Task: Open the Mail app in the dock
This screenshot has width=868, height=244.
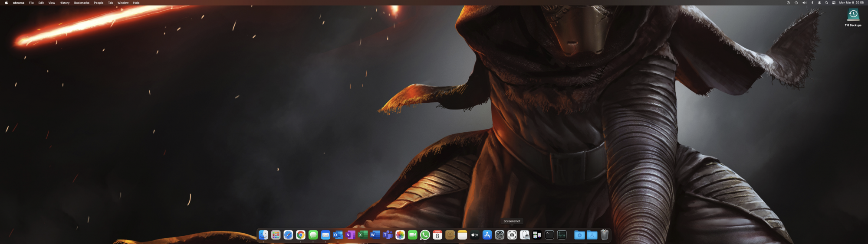Action: (325, 235)
